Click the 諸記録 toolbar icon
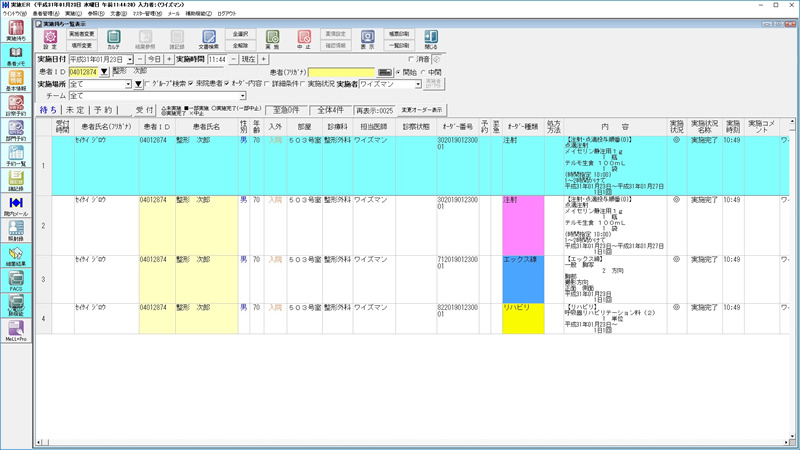The width and height of the screenshot is (800, 450). [177, 39]
